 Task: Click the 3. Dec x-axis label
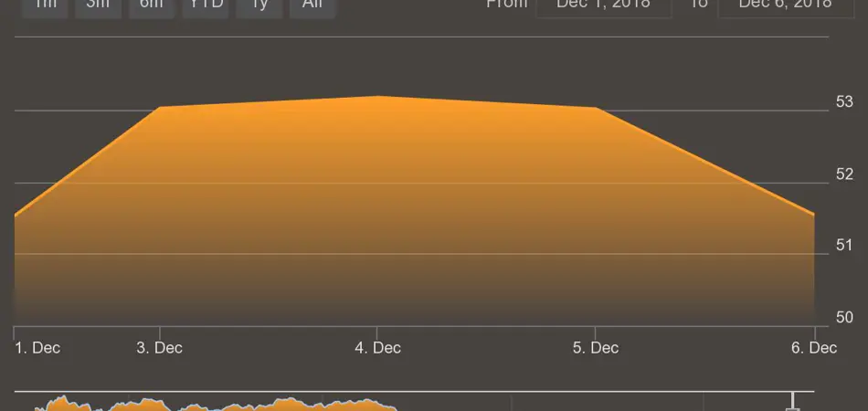pyautogui.click(x=160, y=348)
